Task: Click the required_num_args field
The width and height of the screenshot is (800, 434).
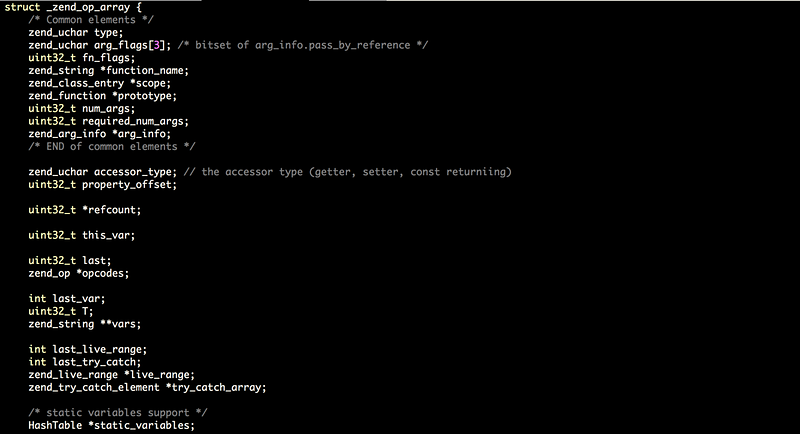Action: click(133, 121)
